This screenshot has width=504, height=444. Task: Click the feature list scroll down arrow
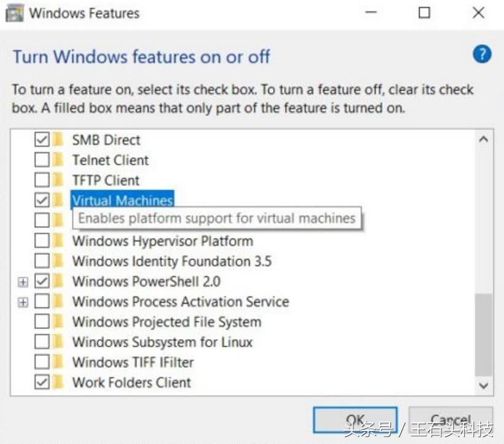(484, 385)
